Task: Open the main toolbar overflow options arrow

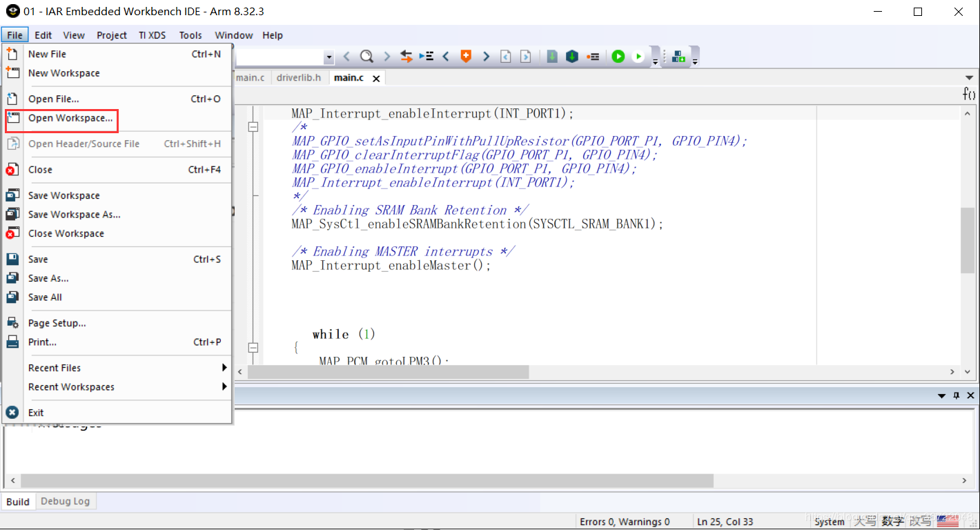Action: 655,61
